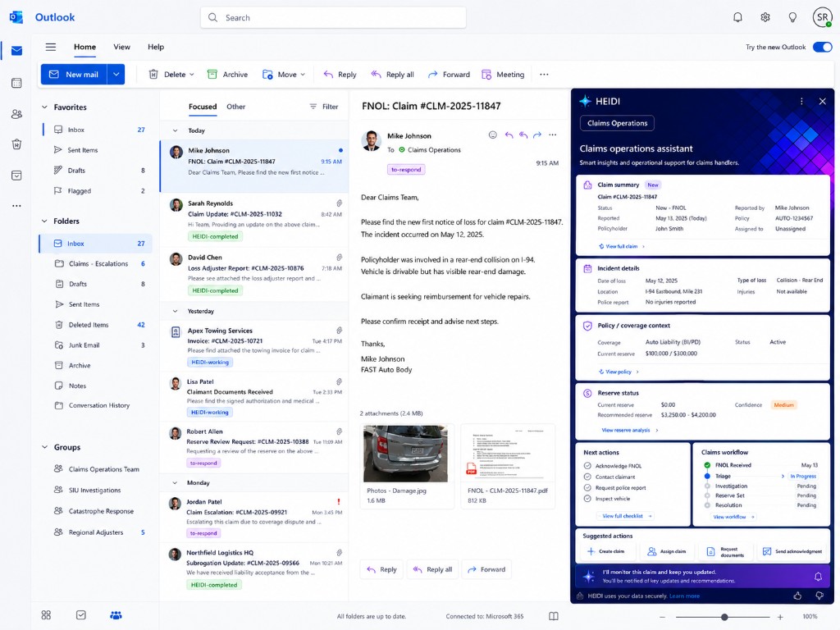
Task: Click the notifications bell in header
Action: tap(737, 18)
